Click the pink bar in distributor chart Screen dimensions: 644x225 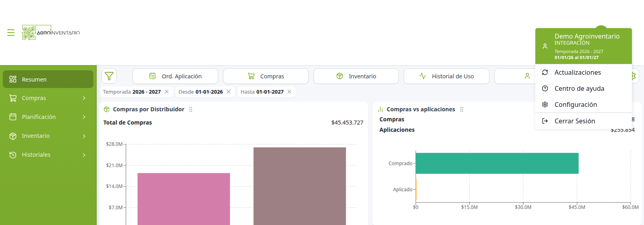click(x=184, y=199)
